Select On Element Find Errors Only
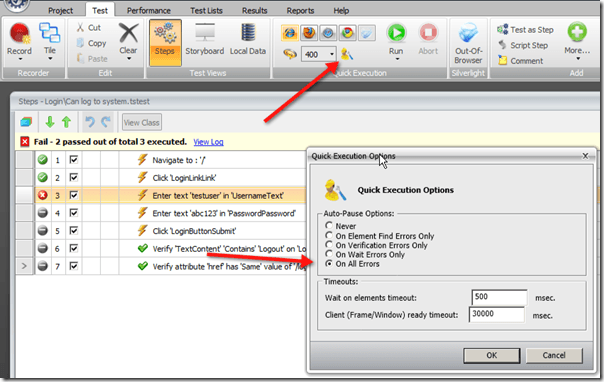Viewport: 604px width, 382px height. (329, 235)
